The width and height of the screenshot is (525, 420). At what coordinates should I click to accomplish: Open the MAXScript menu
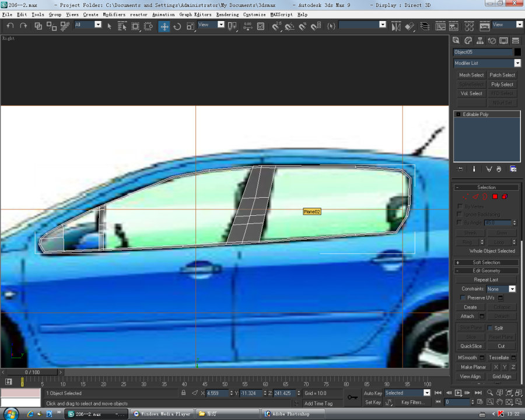coord(281,15)
